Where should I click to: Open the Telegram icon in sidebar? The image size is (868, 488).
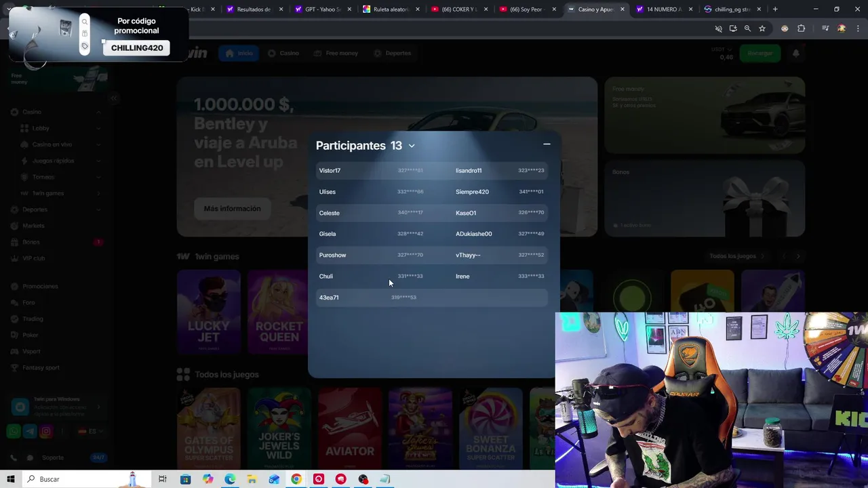[30, 431]
